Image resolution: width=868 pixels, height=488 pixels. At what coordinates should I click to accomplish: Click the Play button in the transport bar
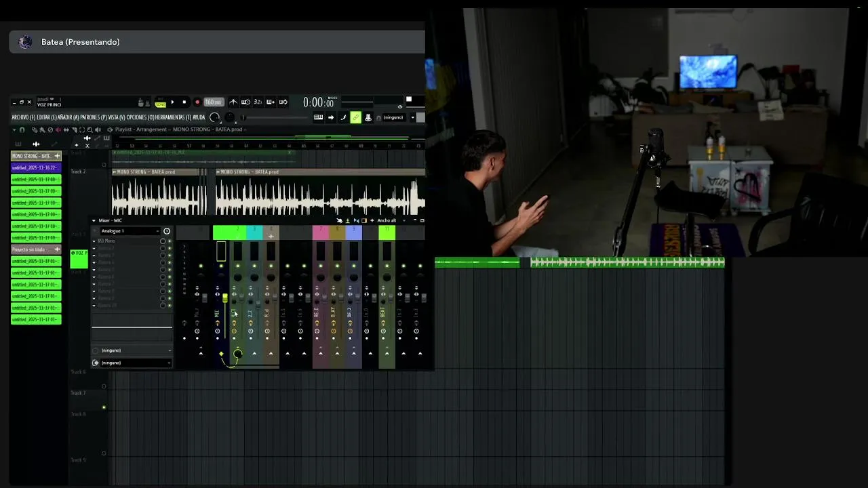point(172,102)
